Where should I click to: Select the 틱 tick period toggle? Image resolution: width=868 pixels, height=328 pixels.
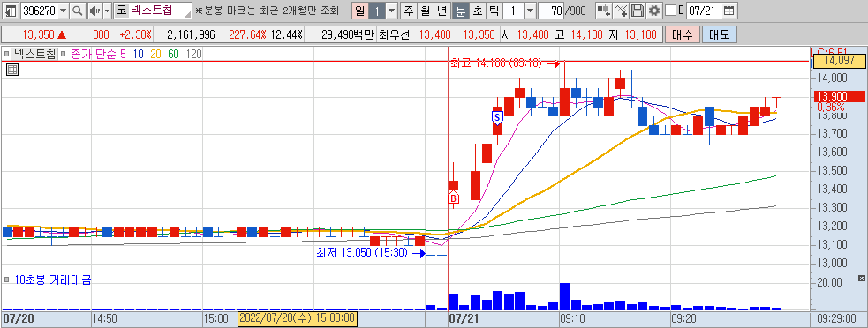(494, 11)
